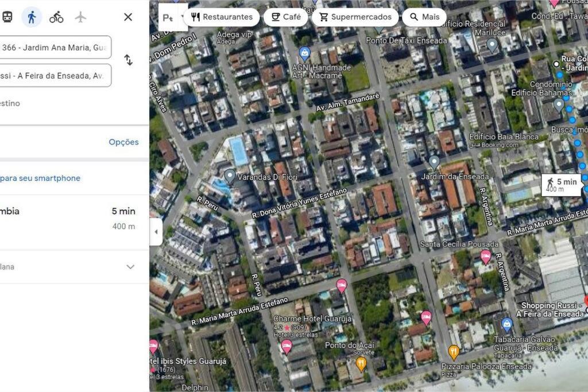This screenshot has height=392, width=588.
Task: Click the R. Dona Vitória Yunes Estéfano label
Action: [299, 203]
